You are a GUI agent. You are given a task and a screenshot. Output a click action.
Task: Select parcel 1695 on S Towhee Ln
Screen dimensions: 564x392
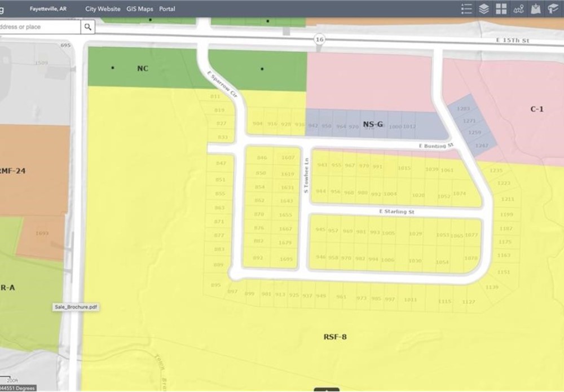[x=287, y=258]
